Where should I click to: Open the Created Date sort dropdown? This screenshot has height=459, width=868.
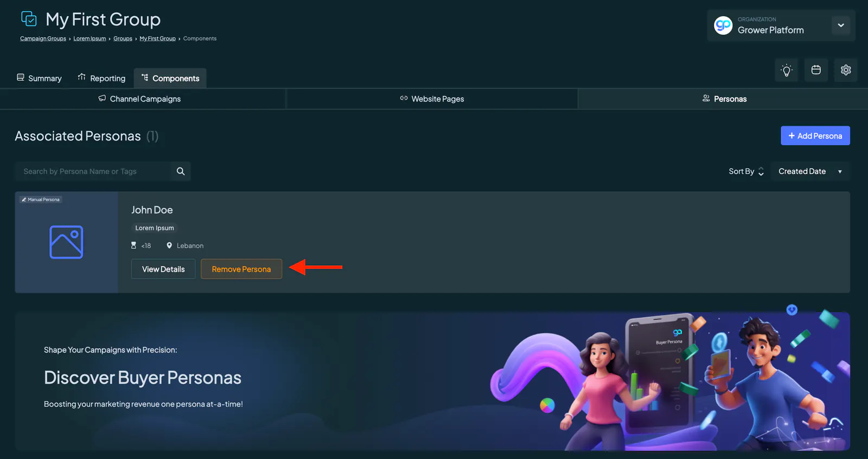810,171
